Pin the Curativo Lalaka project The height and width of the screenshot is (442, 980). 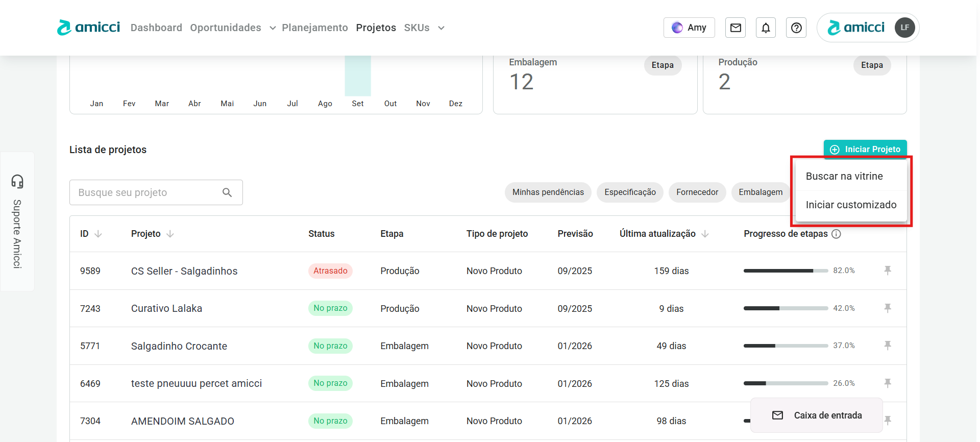[888, 308]
